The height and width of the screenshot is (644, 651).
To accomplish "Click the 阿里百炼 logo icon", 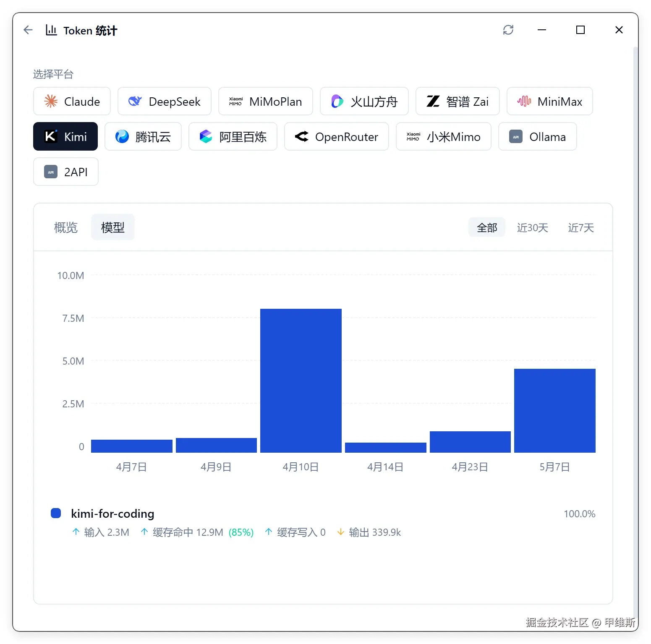I will (206, 136).
